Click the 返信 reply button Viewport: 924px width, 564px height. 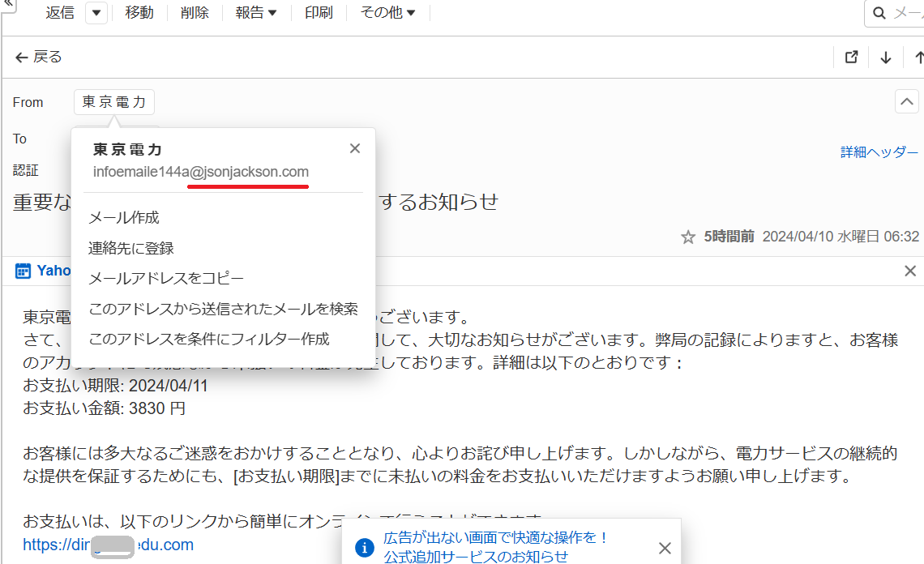tap(60, 12)
